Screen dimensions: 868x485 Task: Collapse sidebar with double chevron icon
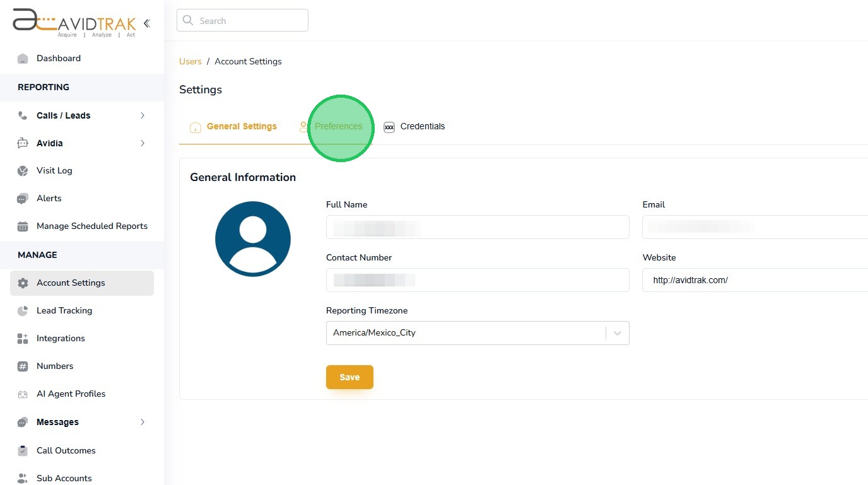146,23
